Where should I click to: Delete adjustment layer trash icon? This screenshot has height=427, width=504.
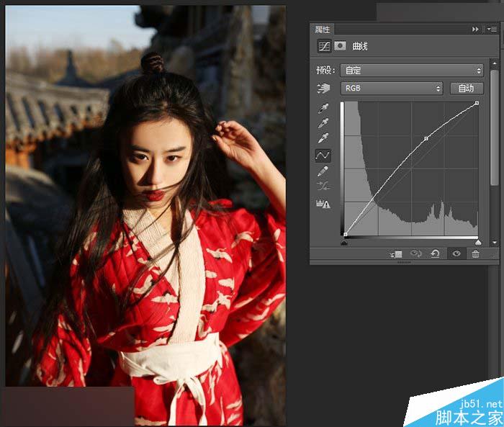tap(475, 254)
